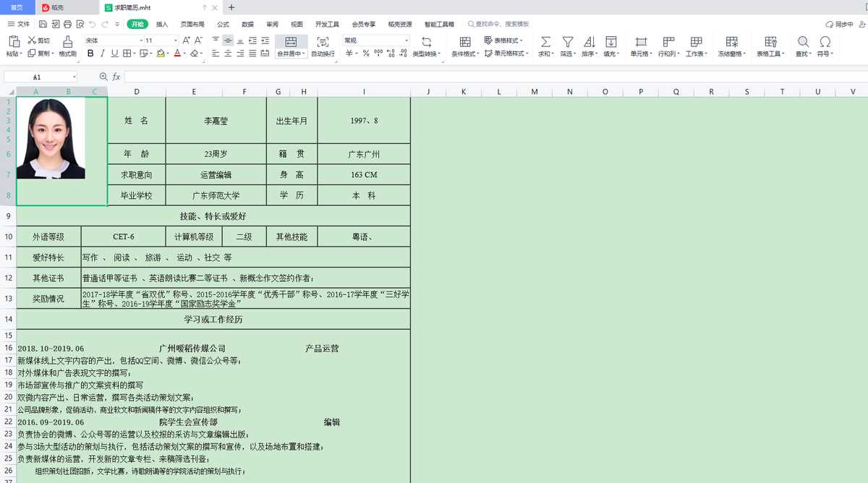The width and height of the screenshot is (868, 483).
Task: Click the Sort (排序) icon
Action: (x=590, y=42)
